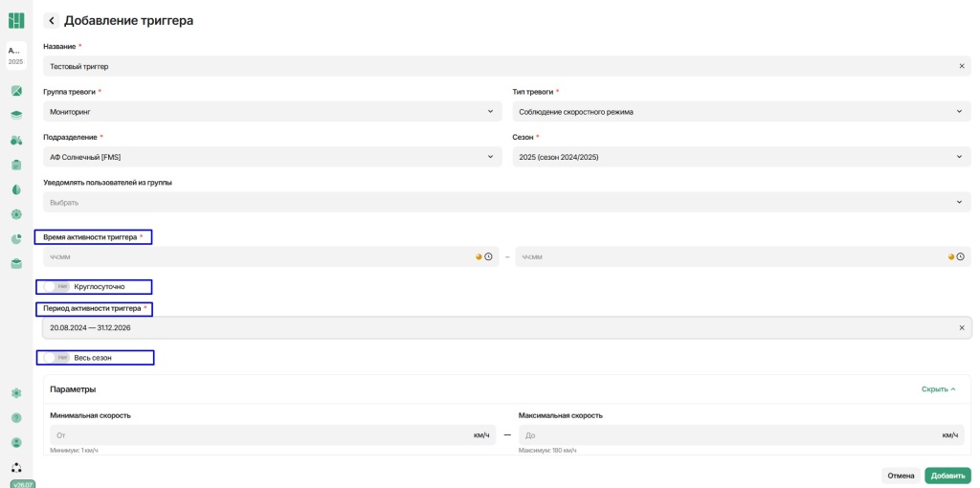Click the Максимум: 180 км/ч hint
Screen dimensions: 980x488
click(546, 450)
